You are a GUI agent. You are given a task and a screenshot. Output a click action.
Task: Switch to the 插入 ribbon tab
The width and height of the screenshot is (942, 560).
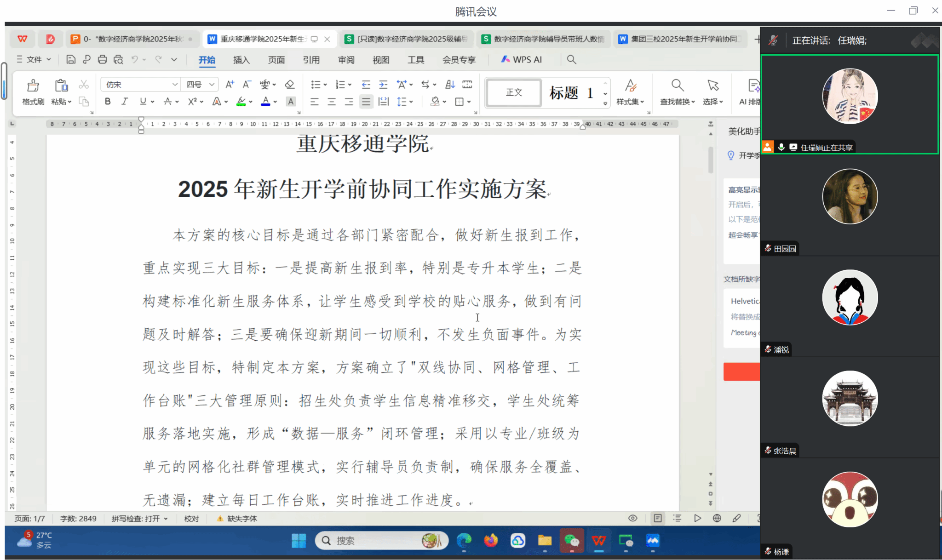pos(241,60)
